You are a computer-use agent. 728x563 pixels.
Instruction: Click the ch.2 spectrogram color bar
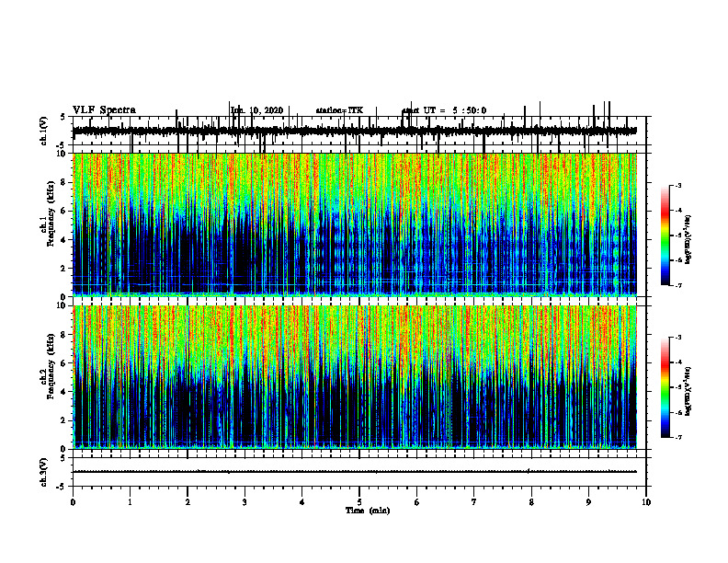point(665,387)
